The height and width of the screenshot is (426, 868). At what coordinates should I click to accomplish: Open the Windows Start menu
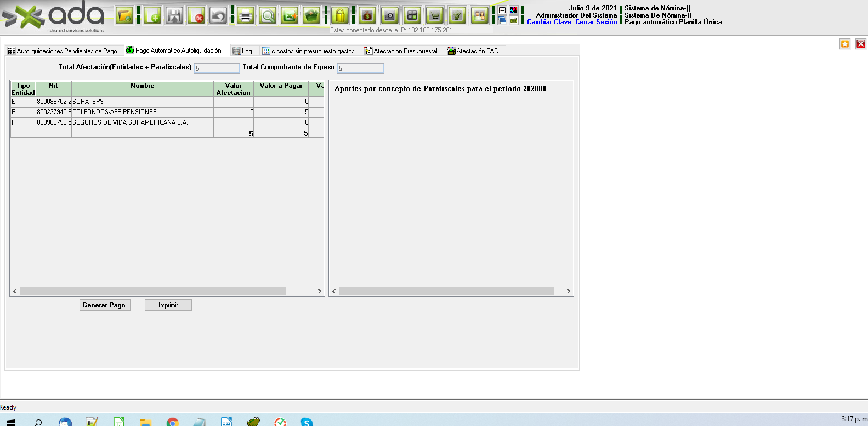click(11, 422)
